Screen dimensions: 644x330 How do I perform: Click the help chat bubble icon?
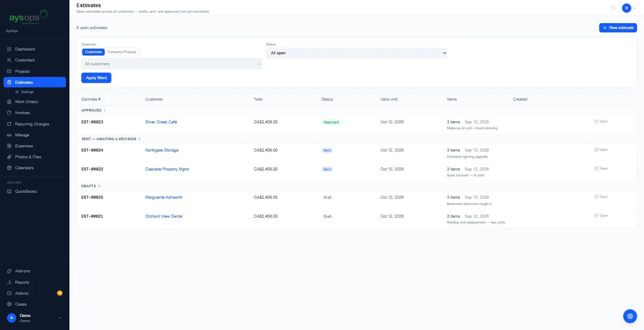pyautogui.click(x=630, y=316)
